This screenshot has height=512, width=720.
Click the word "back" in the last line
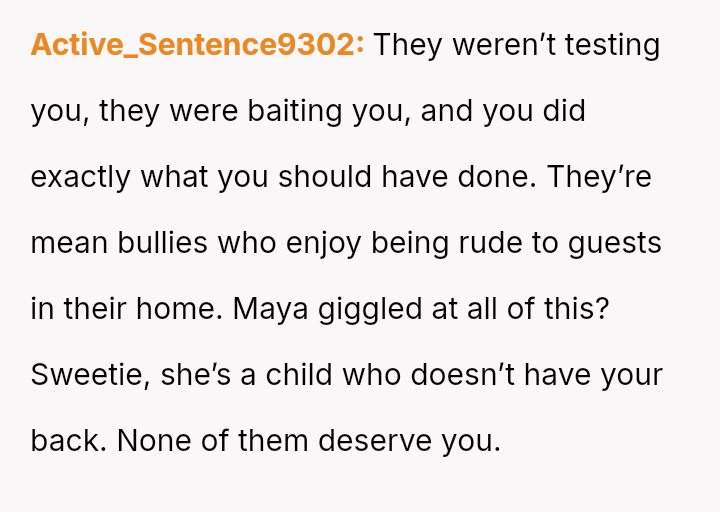coord(64,441)
